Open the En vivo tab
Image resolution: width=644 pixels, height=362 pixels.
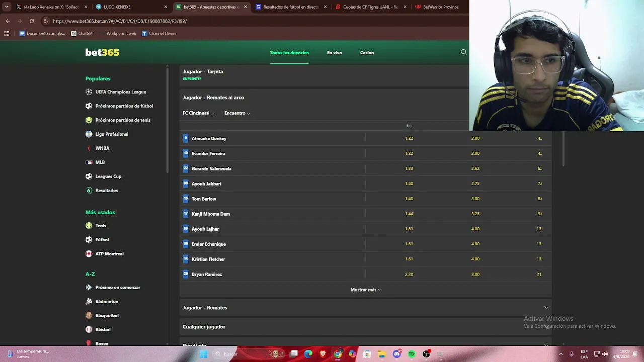335,53
